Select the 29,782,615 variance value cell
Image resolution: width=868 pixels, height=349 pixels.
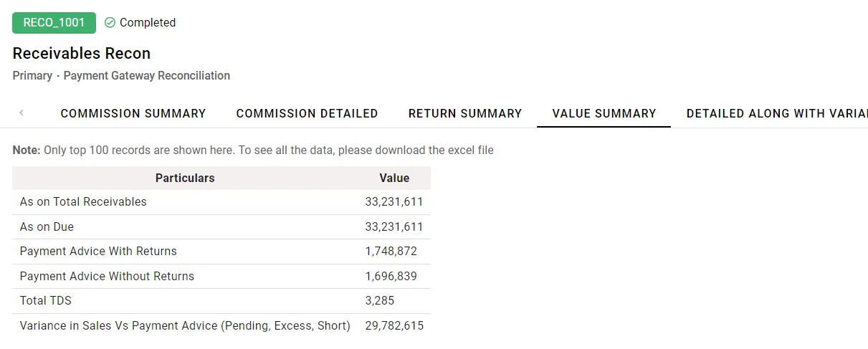[394, 326]
